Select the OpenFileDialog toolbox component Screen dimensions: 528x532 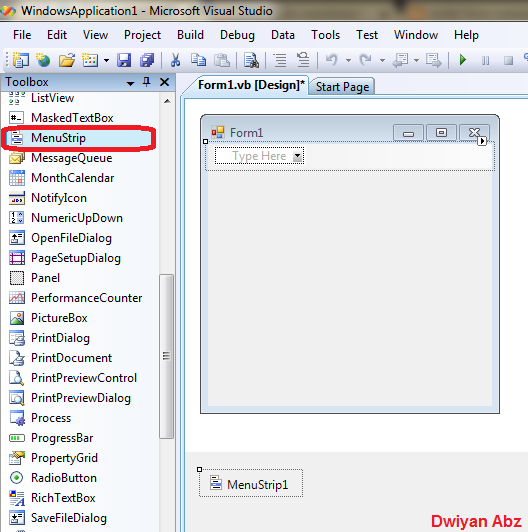(x=80, y=238)
